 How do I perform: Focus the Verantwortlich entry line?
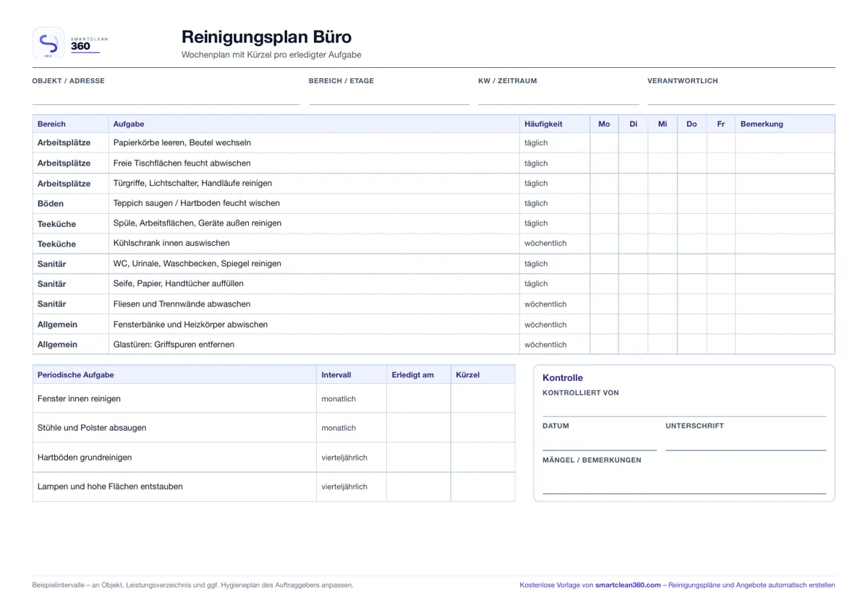pyautogui.click(x=741, y=98)
